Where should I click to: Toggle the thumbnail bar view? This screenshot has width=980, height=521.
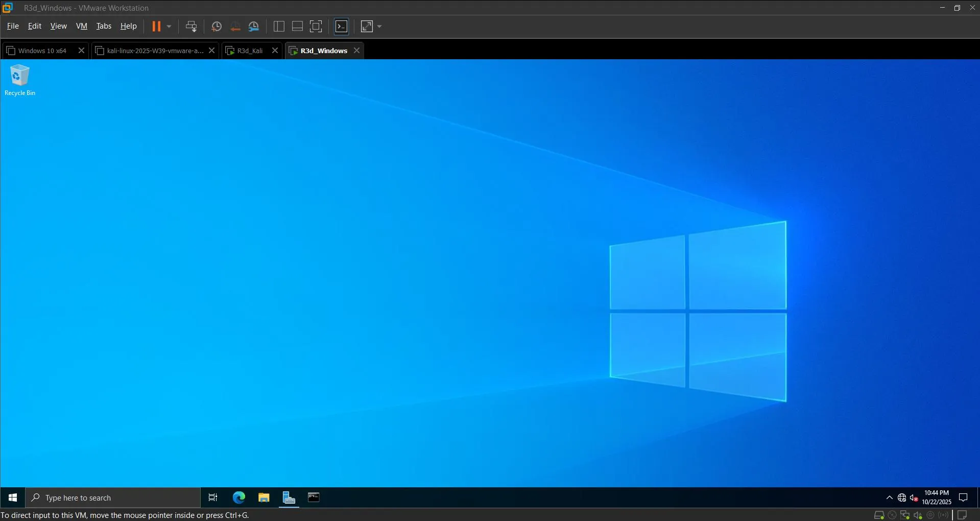tap(297, 27)
